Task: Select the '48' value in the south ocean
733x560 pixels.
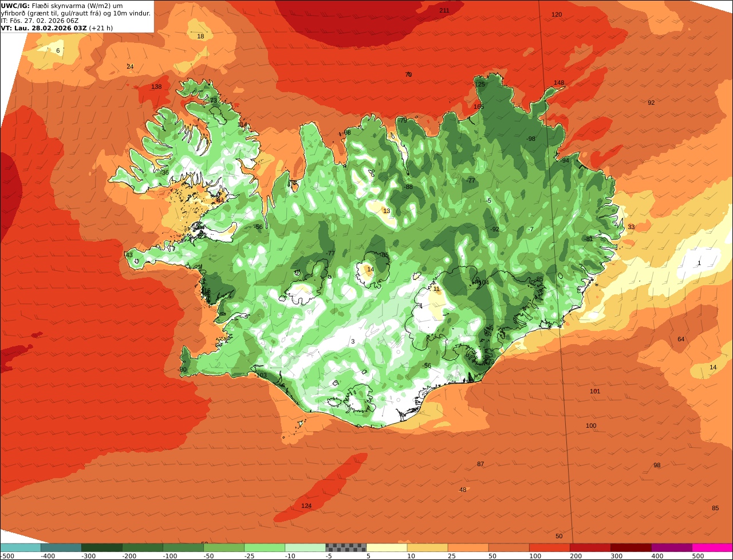Action: [463, 490]
